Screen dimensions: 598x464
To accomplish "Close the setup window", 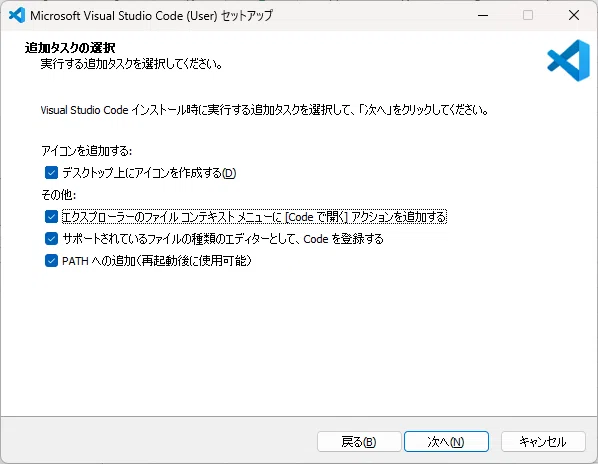I will [x=574, y=15].
